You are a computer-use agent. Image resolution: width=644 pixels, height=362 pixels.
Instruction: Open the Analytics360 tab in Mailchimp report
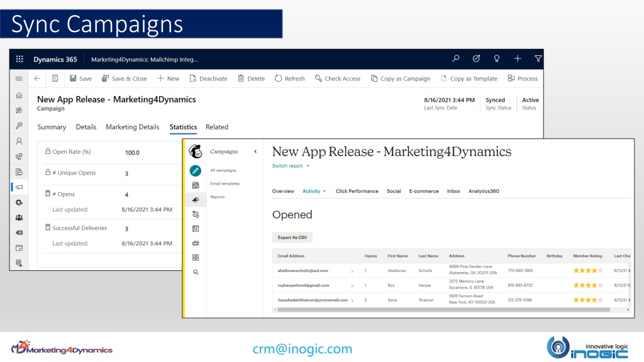pos(484,191)
